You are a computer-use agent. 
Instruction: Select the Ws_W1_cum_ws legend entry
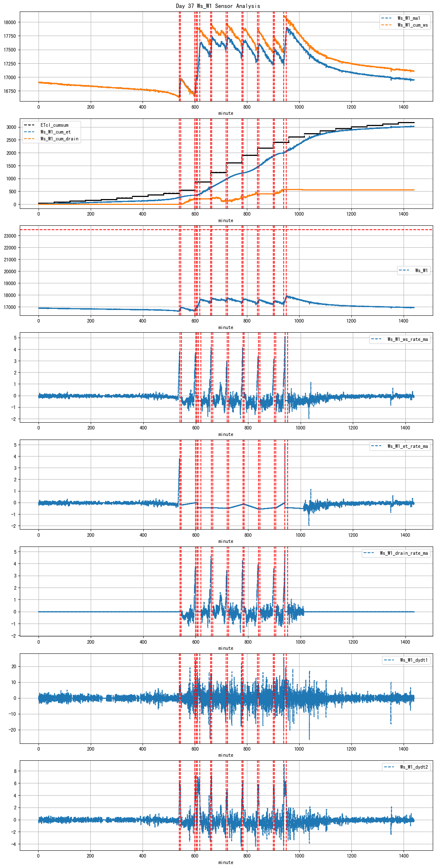tap(412, 25)
